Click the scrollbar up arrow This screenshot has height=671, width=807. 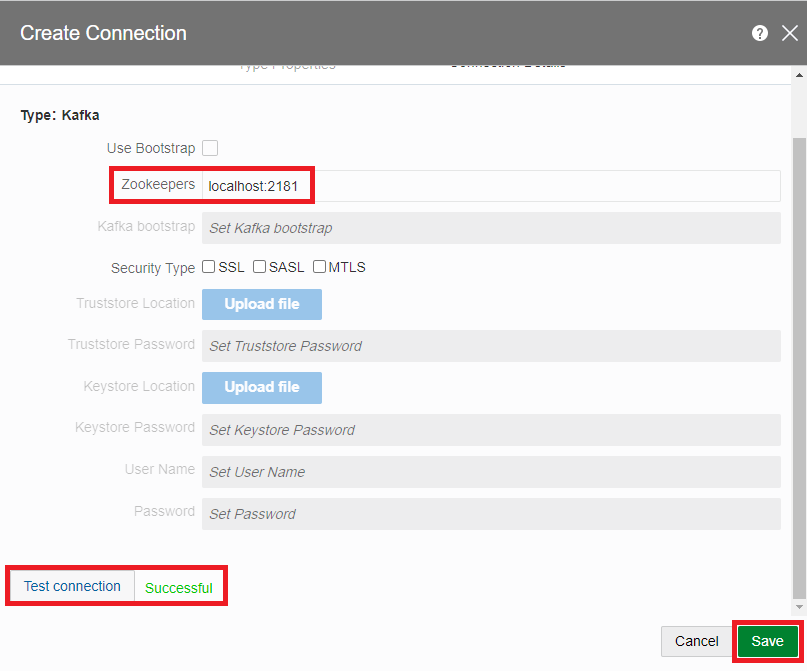coord(799,75)
